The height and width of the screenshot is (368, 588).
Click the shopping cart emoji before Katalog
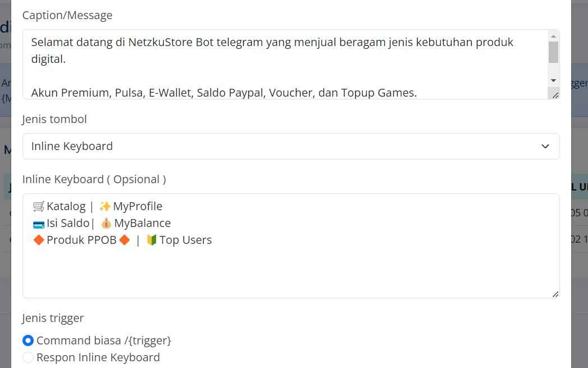click(x=39, y=206)
